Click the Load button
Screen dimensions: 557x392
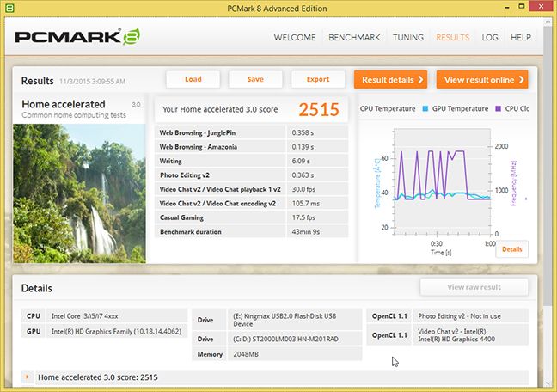coord(193,79)
